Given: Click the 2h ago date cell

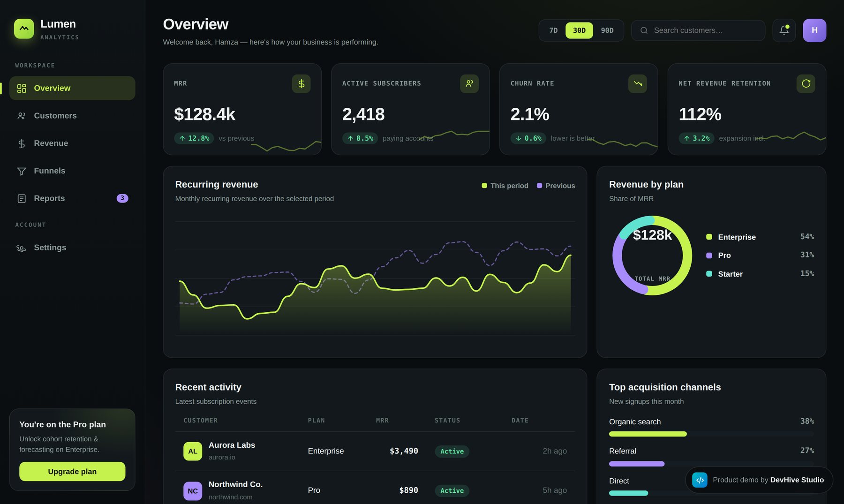Looking at the screenshot, I should (555, 451).
